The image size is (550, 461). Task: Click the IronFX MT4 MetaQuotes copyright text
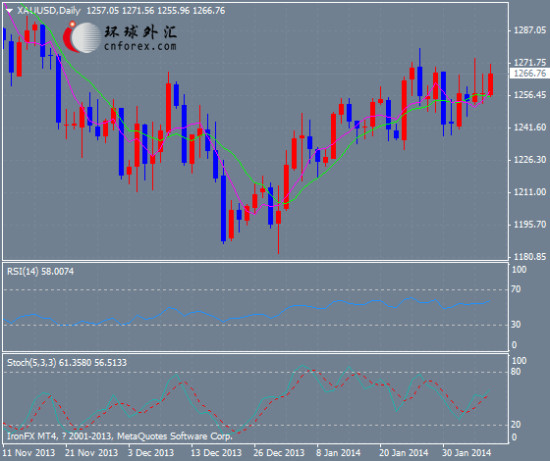coord(120,436)
